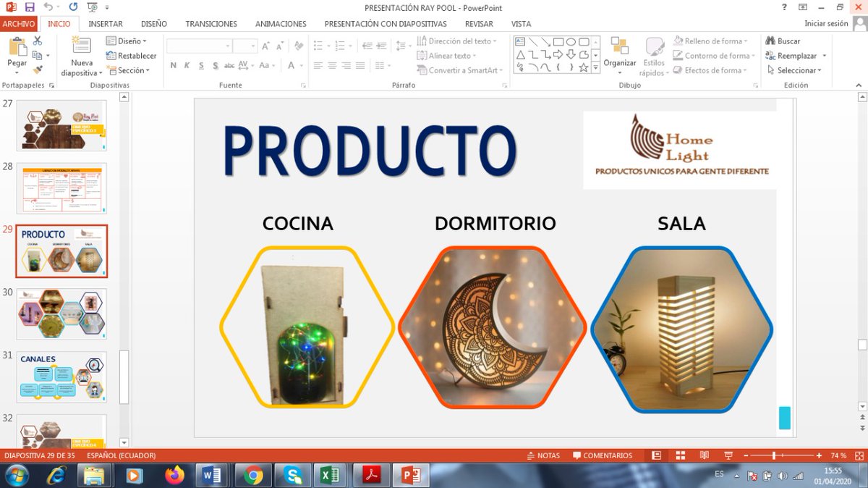Click Iniciar sesión link

click(x=826, y=23)
